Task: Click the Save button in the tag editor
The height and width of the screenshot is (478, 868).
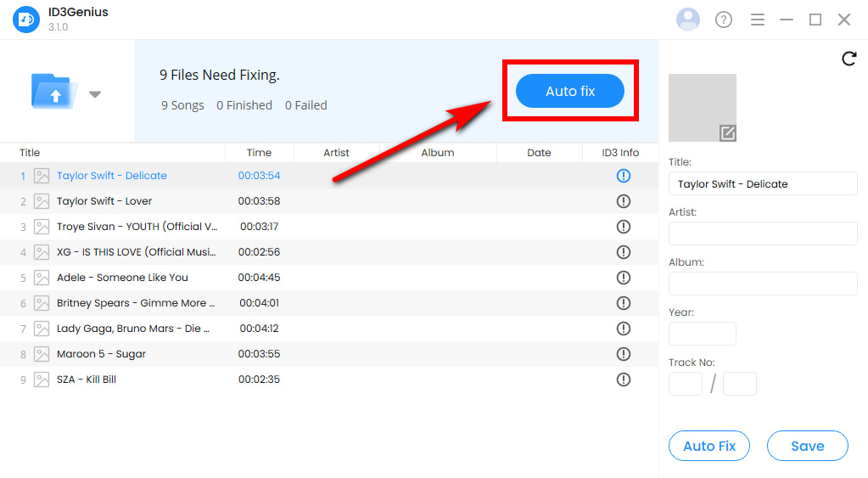Action: (x=807, y=446)
